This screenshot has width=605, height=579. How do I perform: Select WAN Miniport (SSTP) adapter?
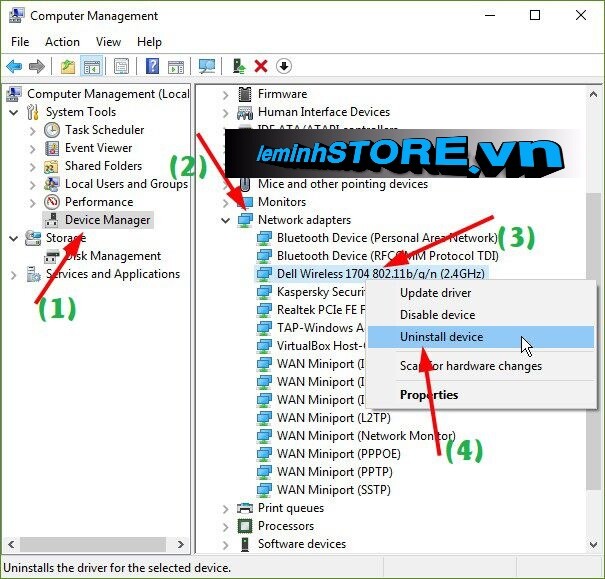click(333, 490)
